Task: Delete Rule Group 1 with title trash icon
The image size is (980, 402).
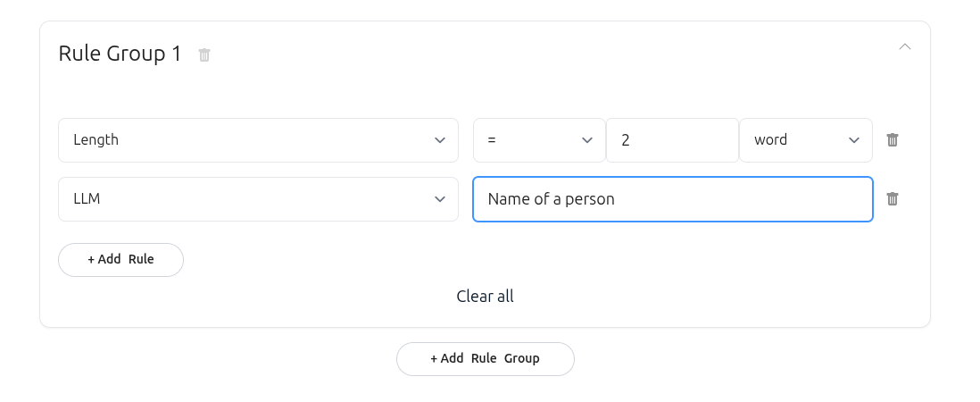Action: pyautogui.click(x=204, y=55)
